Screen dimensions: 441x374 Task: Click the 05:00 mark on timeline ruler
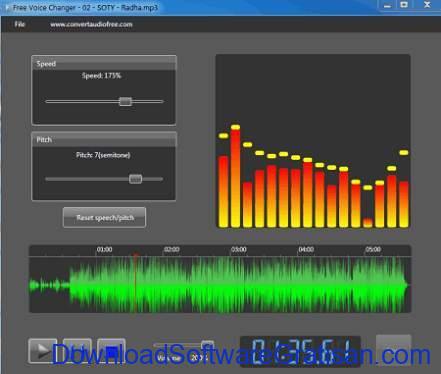coord(373,249)
